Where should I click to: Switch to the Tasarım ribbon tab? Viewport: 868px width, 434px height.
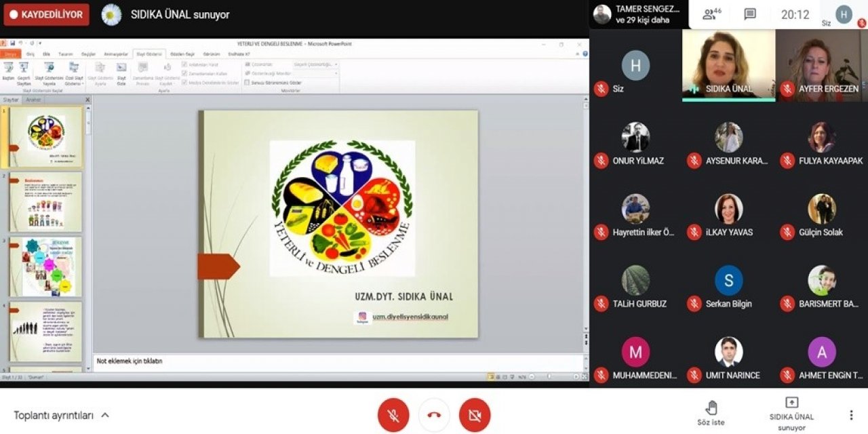coord(66,54)
